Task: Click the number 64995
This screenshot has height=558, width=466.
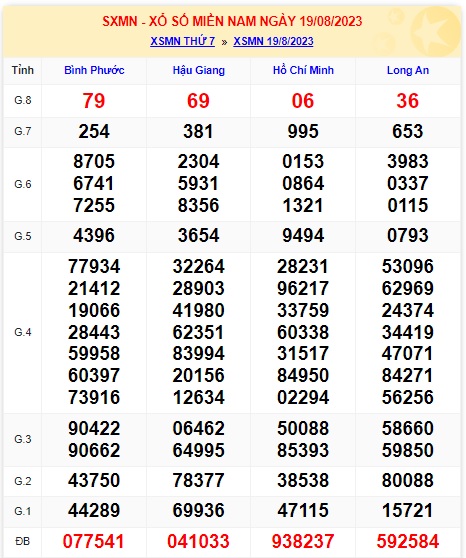Action: [x=198, y=451]
